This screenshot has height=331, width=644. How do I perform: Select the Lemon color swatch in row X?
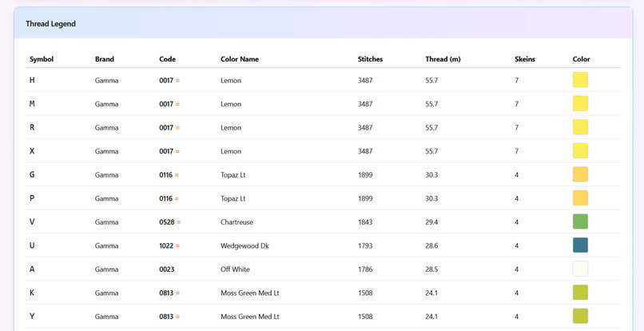580,150
